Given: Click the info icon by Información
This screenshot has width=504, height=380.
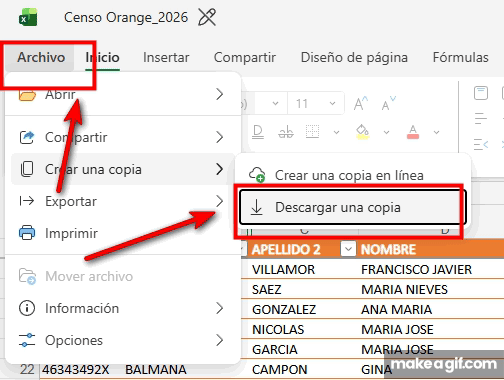Looking at the screenshot, I should pos(27,308).
